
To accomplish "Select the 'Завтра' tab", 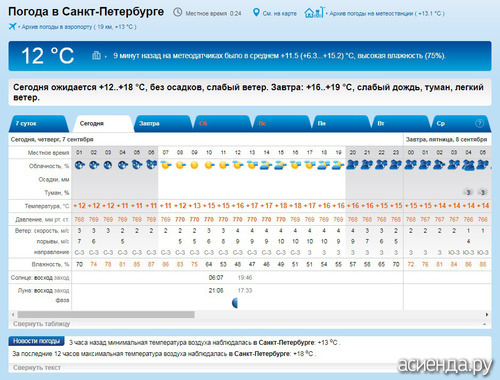I will (x=163, y=123).
